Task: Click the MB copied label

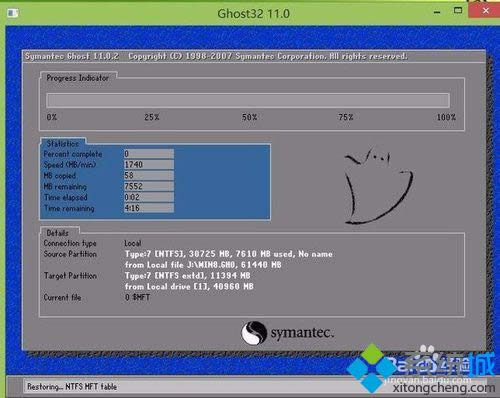Action: (60, 176)
